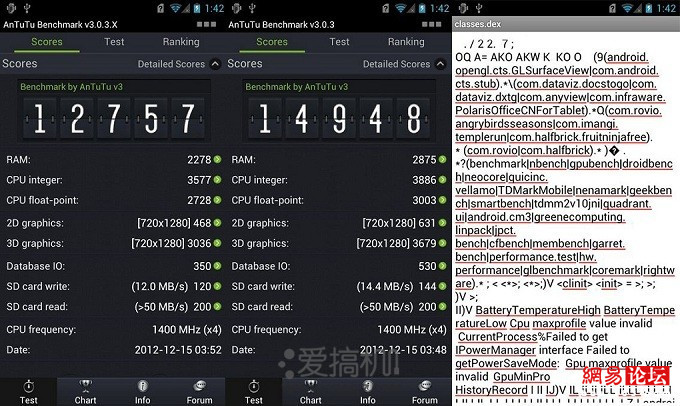Collapse Detailed Scores in middle v3.0.3 screen
The height and width of the screenshot is (406, 680).
click(440, 64)
